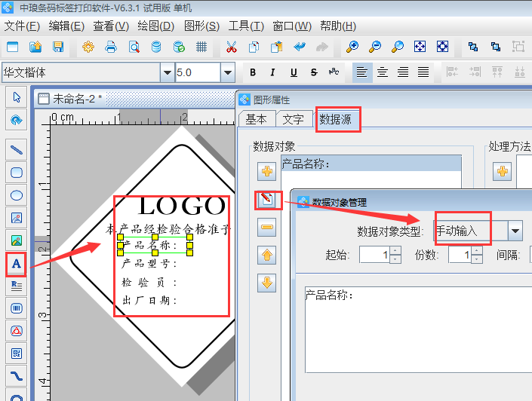The image size is (532, 401).
Task: Click the yellow plus add data object button
Action: 267,172
